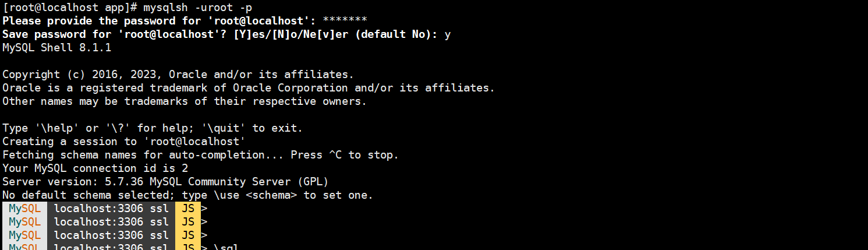This screenshot has height=250, width=868.
Task: Click the Oracle registered trademark line
Action: [248, 88]
